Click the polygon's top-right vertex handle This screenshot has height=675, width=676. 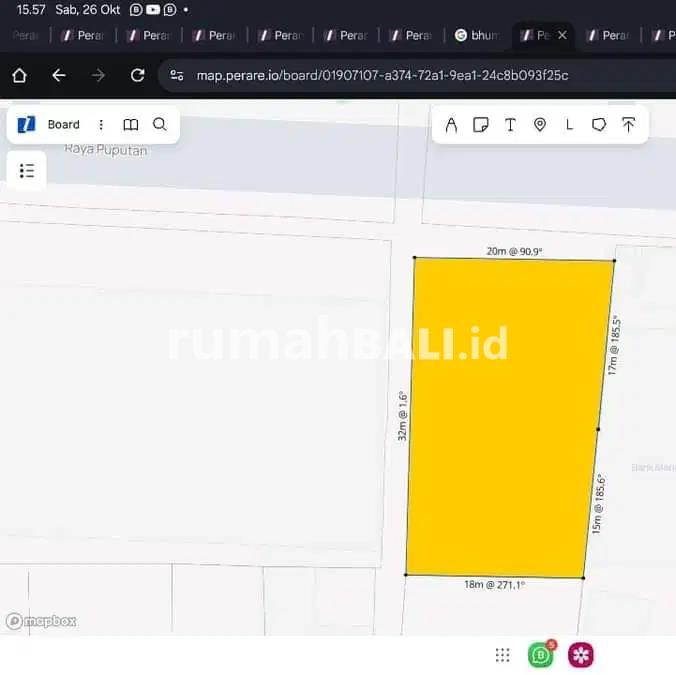click(x=614, y=260)
